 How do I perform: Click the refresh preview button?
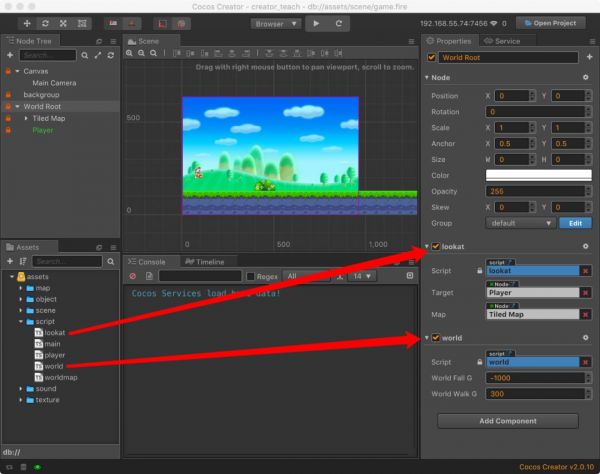(339, 24)
